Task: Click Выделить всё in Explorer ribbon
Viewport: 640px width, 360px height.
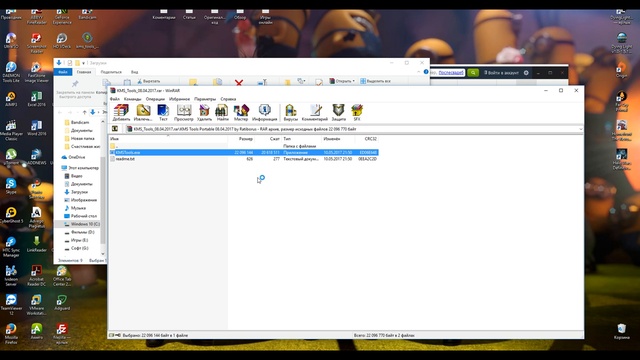Action: pos(375,81)
